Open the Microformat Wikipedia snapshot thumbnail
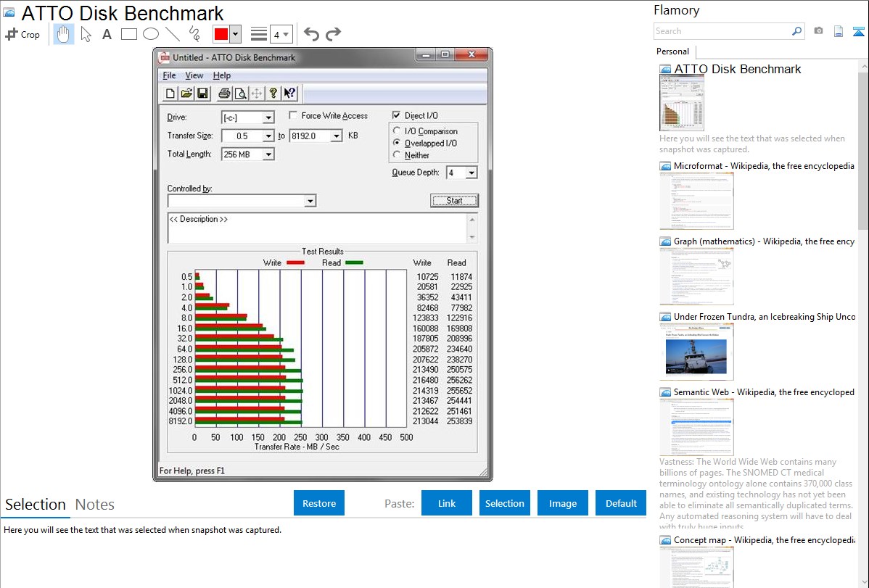Viewport: 869px width, 588px height. tap(696, 201)
